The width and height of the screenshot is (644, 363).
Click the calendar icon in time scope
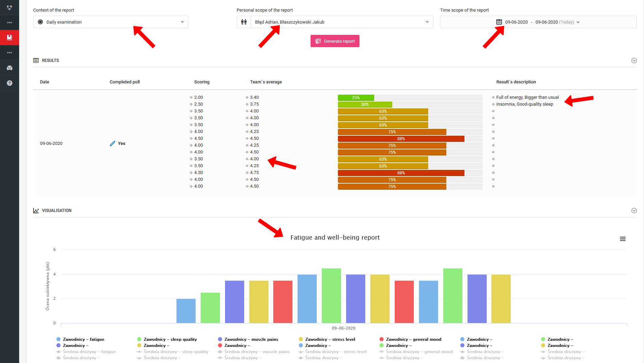tap(499, 22)
